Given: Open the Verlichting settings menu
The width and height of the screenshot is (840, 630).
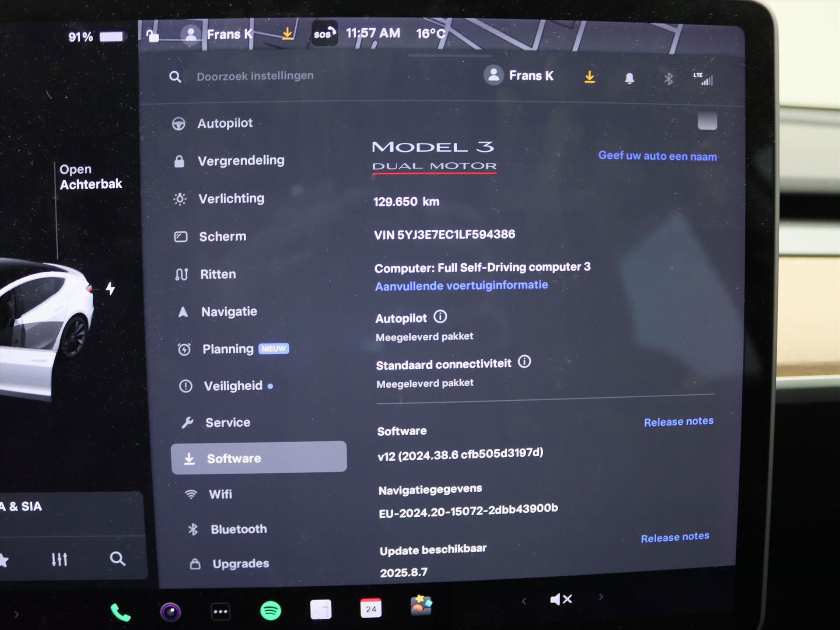Looking at the screenshot, I should tap(219, 199).
